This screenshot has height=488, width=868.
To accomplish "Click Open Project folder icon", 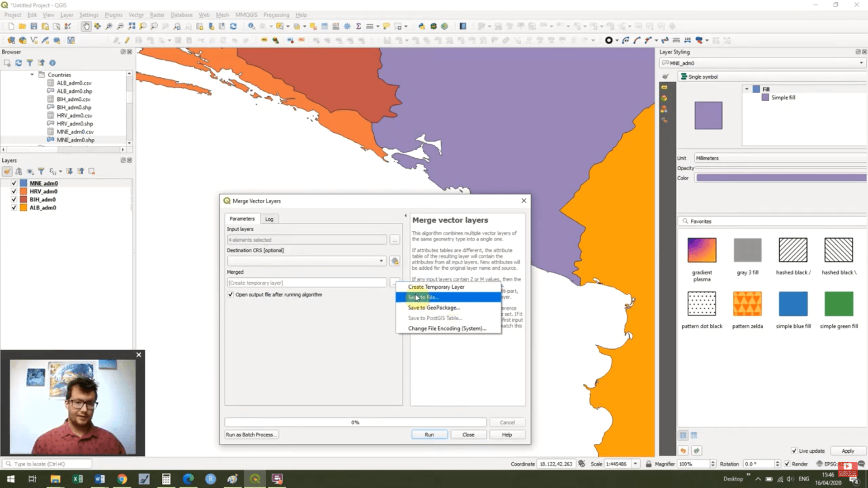I will point(22,26).
